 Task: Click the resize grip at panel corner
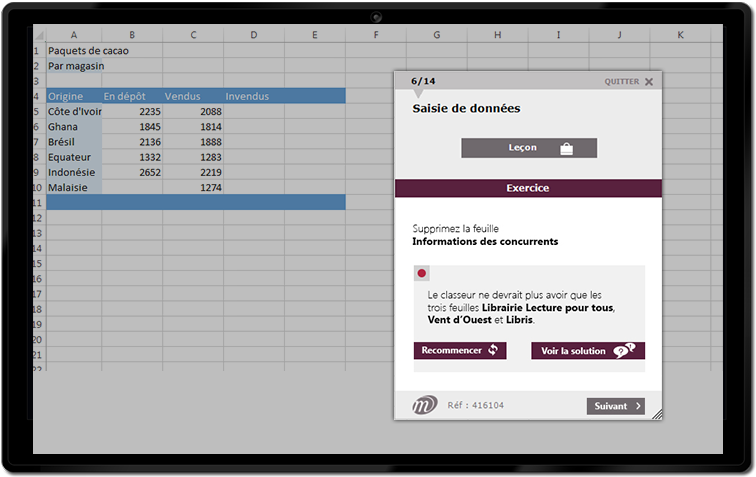click(x=657, y=414)
